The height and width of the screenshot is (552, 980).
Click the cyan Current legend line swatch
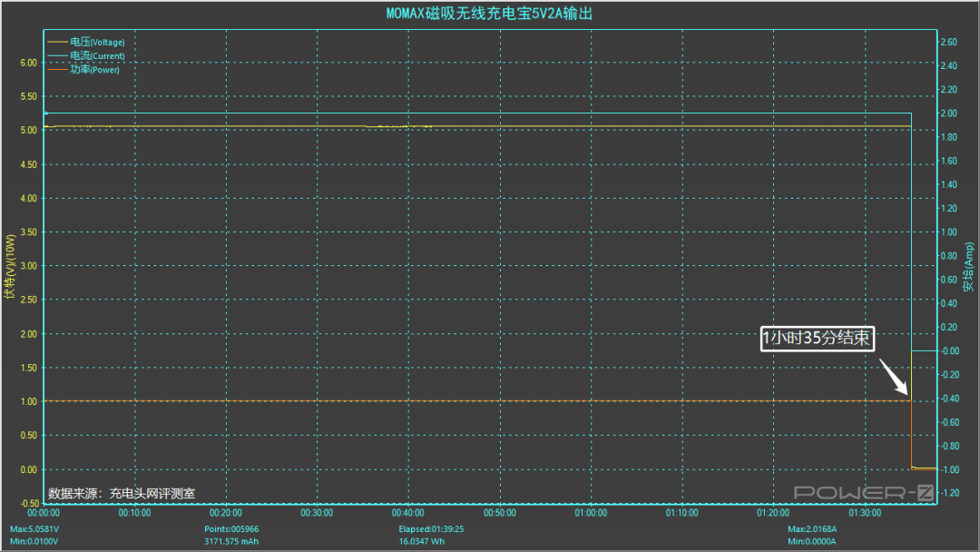coord(57,55)
